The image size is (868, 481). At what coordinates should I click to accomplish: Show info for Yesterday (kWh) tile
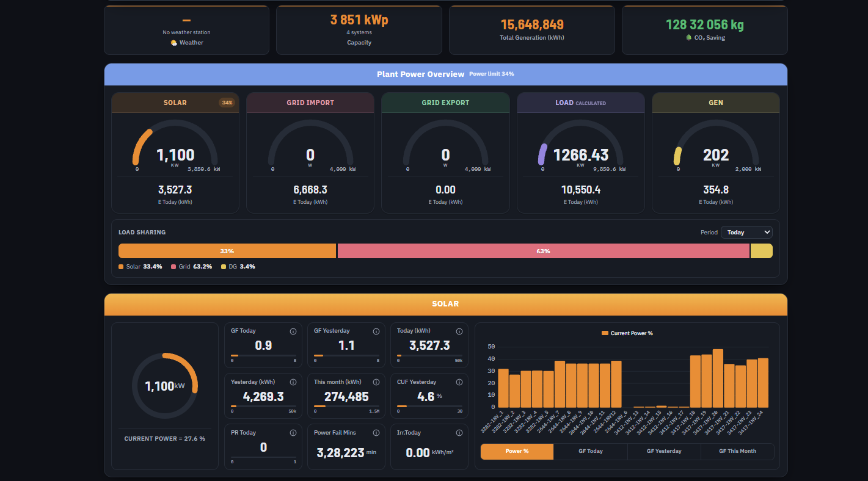click(x=293, y=382)
